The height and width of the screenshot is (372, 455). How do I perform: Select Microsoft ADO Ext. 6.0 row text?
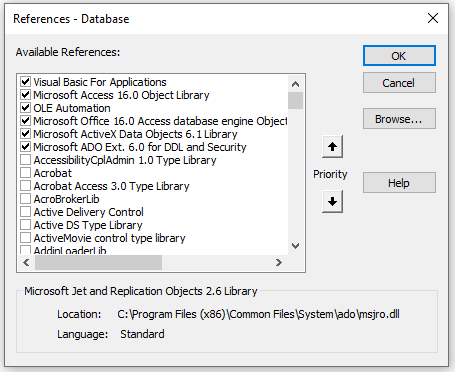click(140, 147)
